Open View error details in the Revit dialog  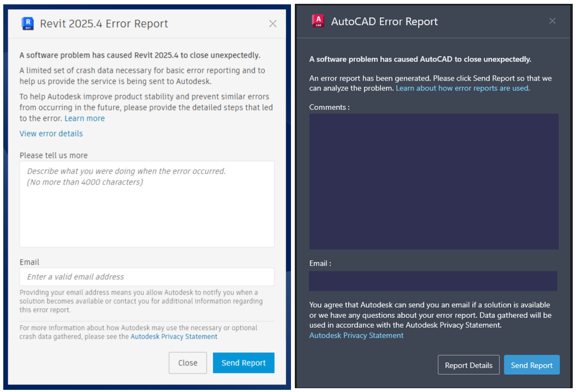(51, 133)
